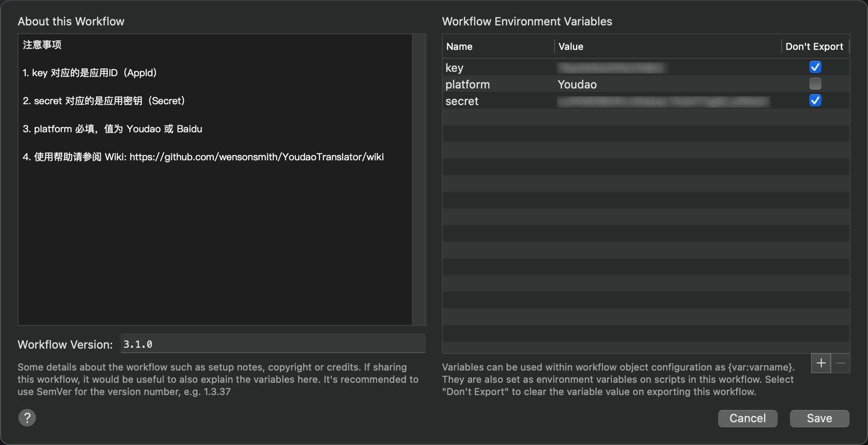Uncheck Don't Export for key variable
Image resolution: width=868 pixels, height=445 pixels.
coord(815,67)
